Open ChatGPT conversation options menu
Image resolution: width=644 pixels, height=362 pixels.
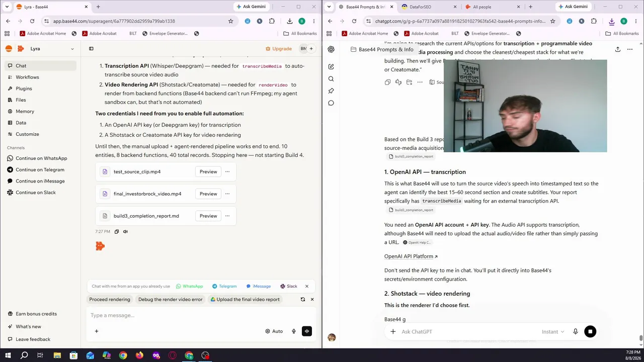[x=630, y=49]
